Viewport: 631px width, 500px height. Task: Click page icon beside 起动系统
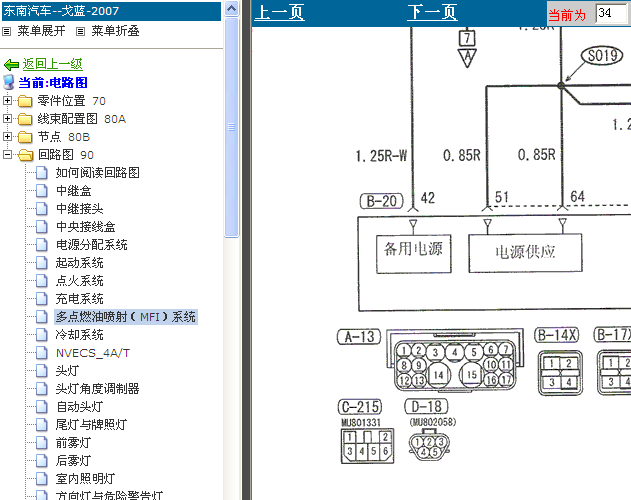pos(42,263)
